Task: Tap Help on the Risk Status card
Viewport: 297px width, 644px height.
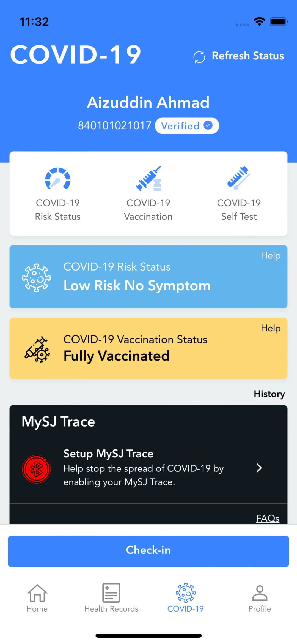Action: coord(271,255)
